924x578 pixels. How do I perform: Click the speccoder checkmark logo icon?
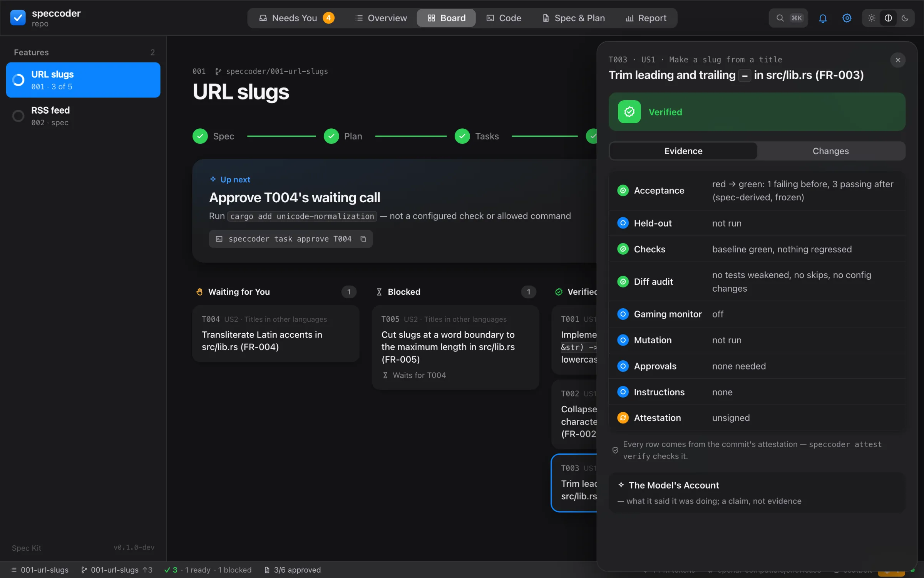pyautogui.click(x=18, y=18)
